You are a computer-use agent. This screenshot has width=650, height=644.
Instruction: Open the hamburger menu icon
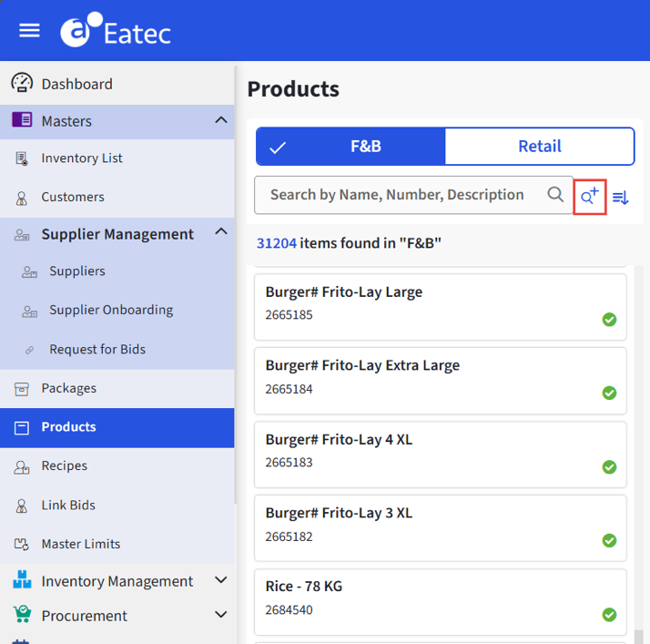29,31
